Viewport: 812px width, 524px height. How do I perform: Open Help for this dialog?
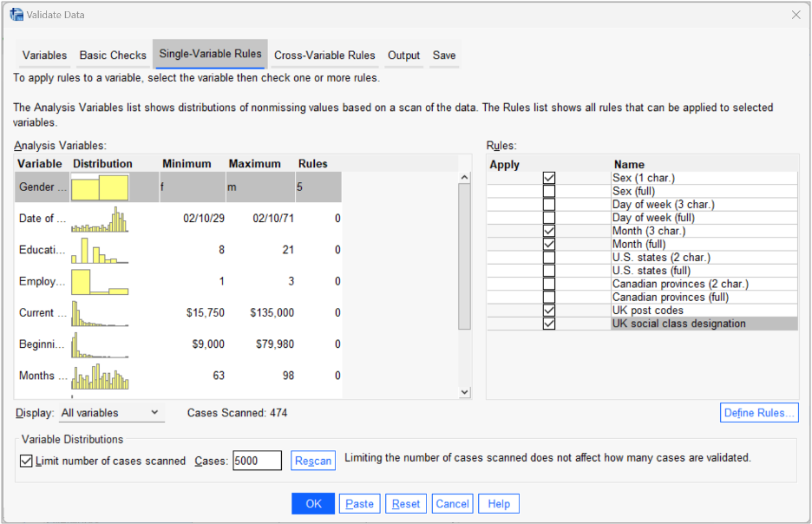point(499,503)
